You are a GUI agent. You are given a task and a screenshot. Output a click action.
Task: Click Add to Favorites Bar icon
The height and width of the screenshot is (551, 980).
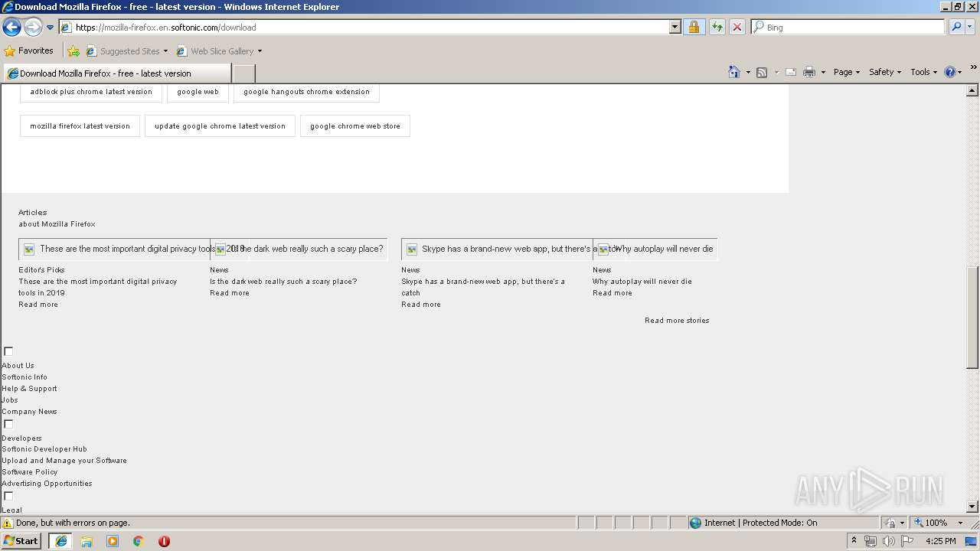pos(73,51)
